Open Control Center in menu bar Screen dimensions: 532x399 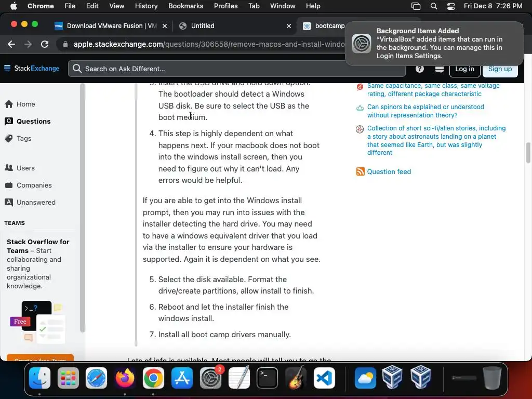click(451, 6)
